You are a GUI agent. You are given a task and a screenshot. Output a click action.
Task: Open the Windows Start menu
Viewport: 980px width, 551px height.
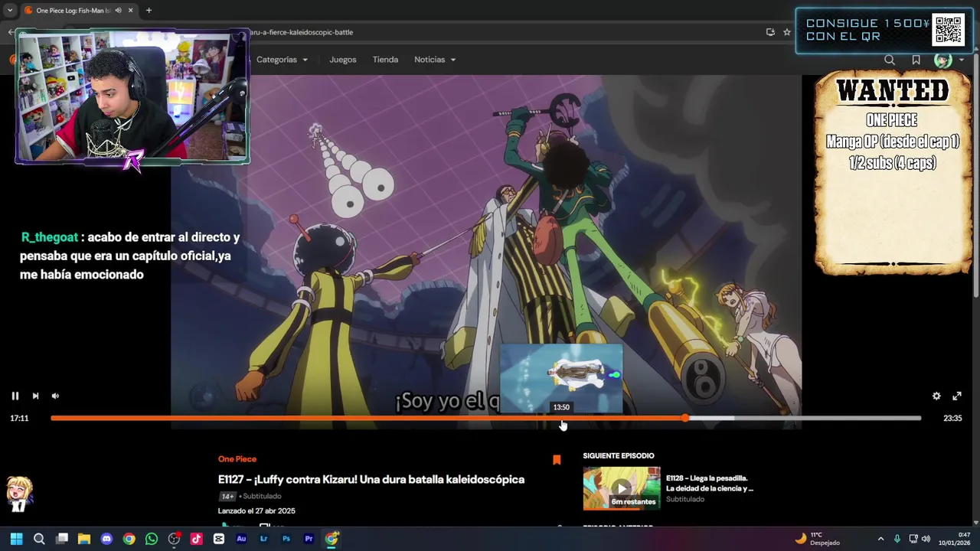click(x=17, y=539)
